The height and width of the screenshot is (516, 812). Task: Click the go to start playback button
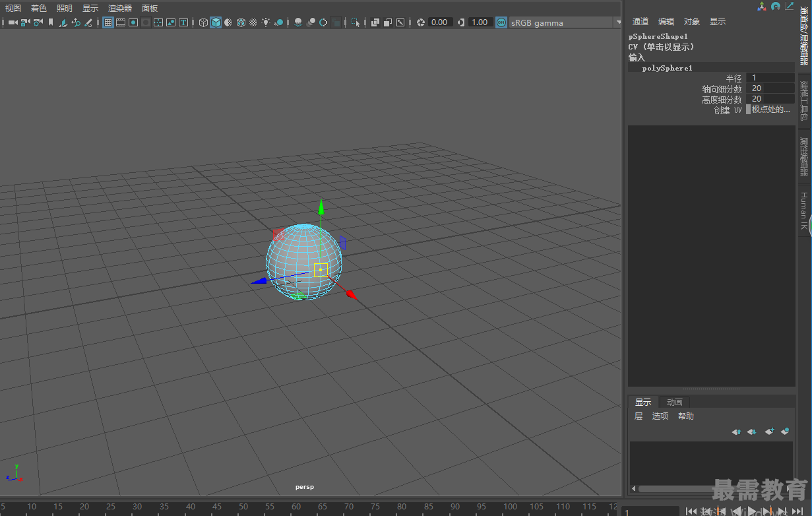pos(691,511)
